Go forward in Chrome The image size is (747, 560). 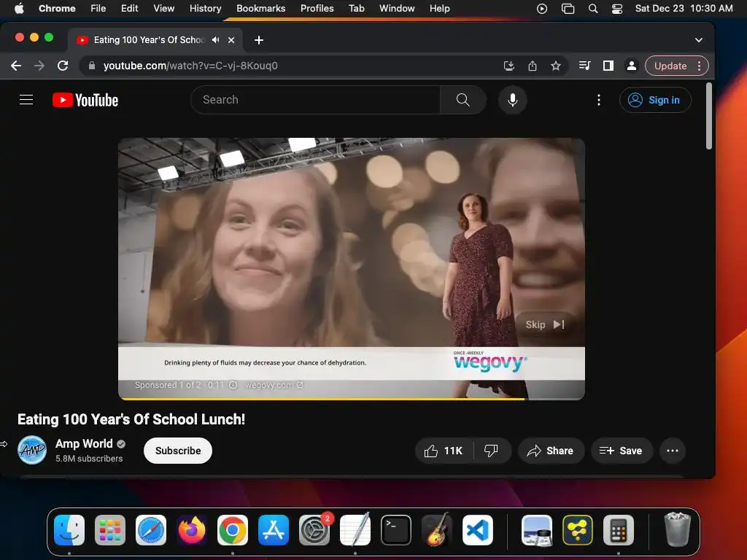(39, 66)
